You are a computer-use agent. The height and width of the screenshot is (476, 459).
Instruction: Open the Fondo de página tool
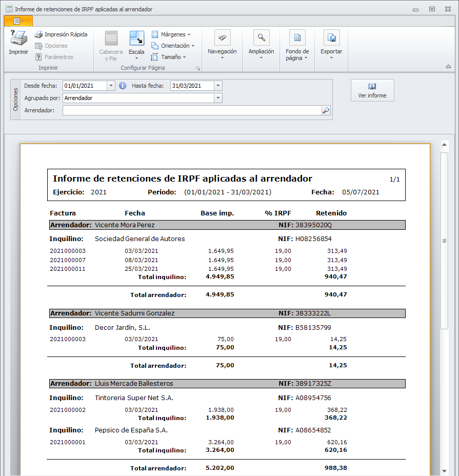[297, 38]
